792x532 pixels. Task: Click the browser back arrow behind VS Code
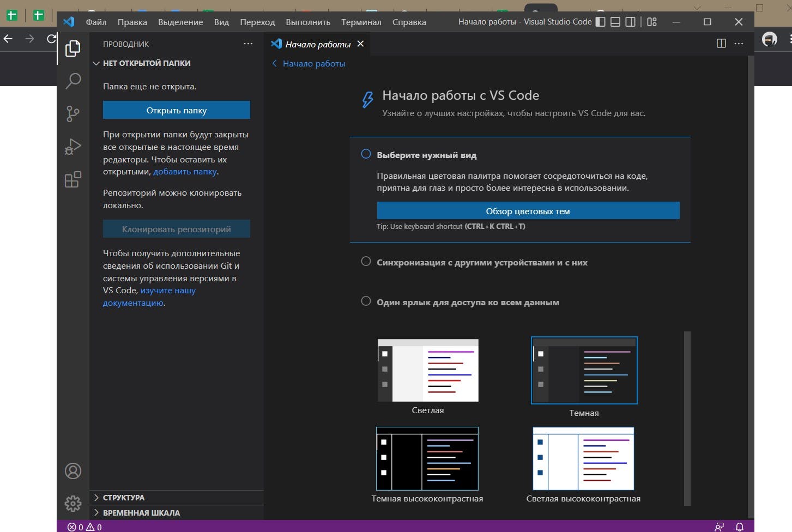8,39
